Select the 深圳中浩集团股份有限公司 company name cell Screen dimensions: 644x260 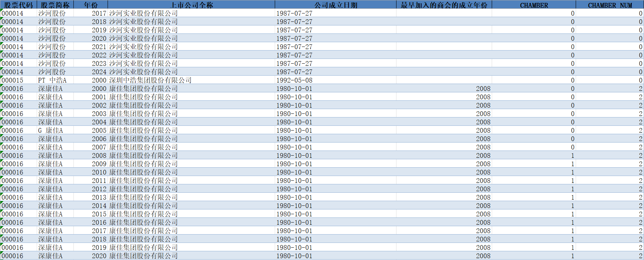pos(150,80)
